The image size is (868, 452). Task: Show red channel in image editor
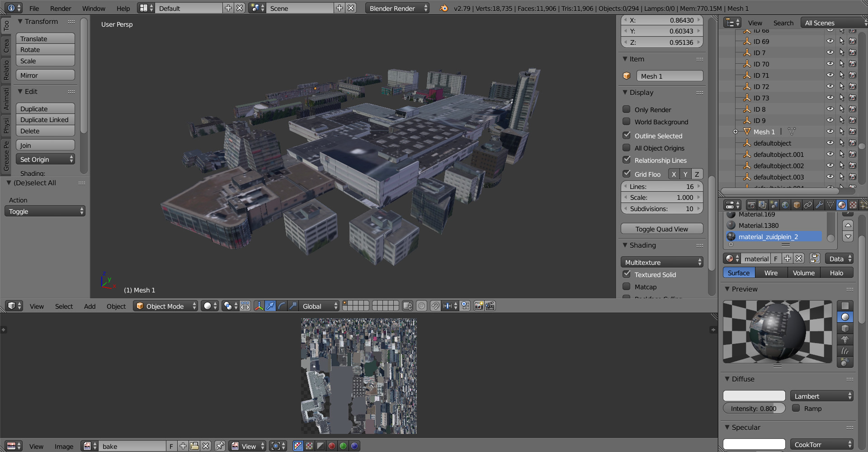(x=332, y=446)
